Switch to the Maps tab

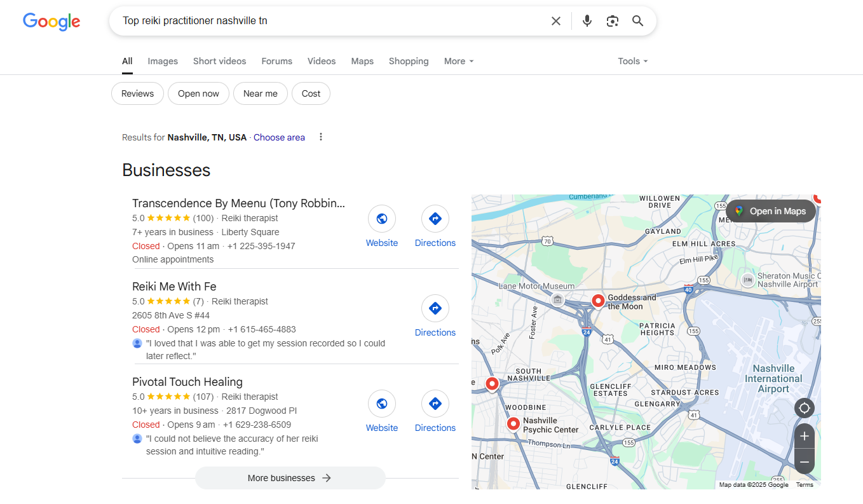(362, 61)
